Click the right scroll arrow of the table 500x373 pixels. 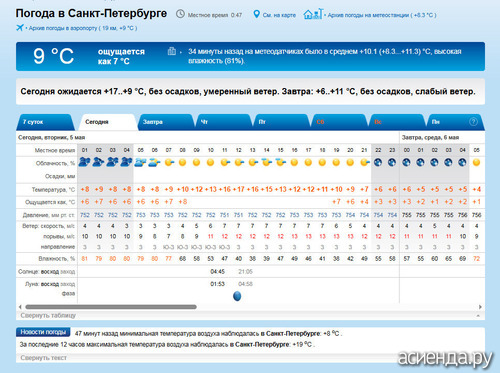click(x=480, y=307)
